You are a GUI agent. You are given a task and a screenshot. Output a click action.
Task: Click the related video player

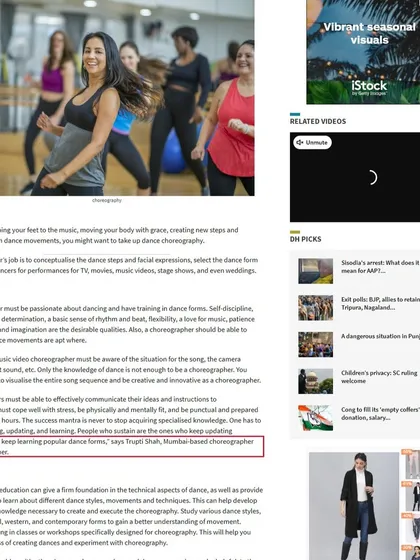[355, 177]
